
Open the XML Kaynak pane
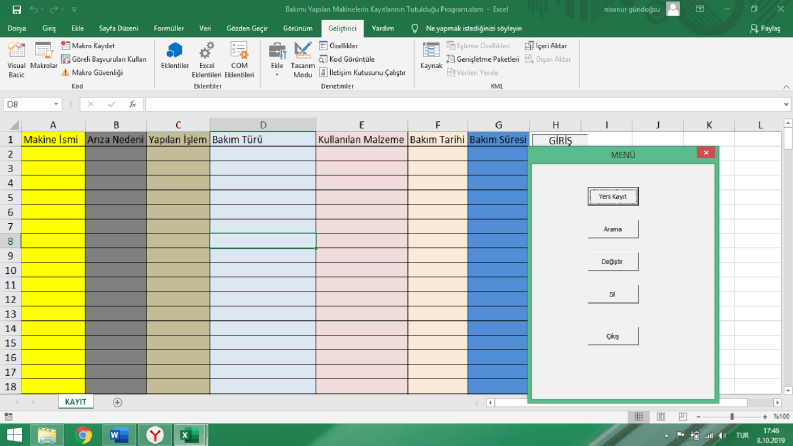[431, 56]
